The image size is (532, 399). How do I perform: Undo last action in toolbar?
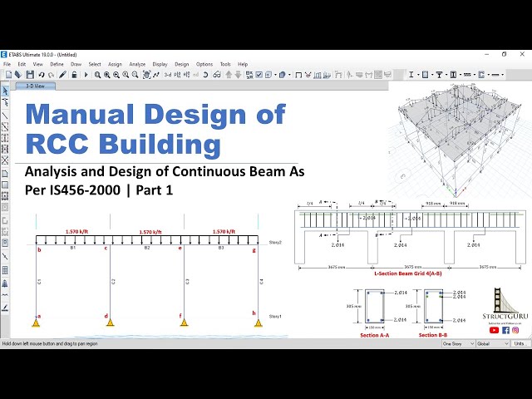[42, 75]
